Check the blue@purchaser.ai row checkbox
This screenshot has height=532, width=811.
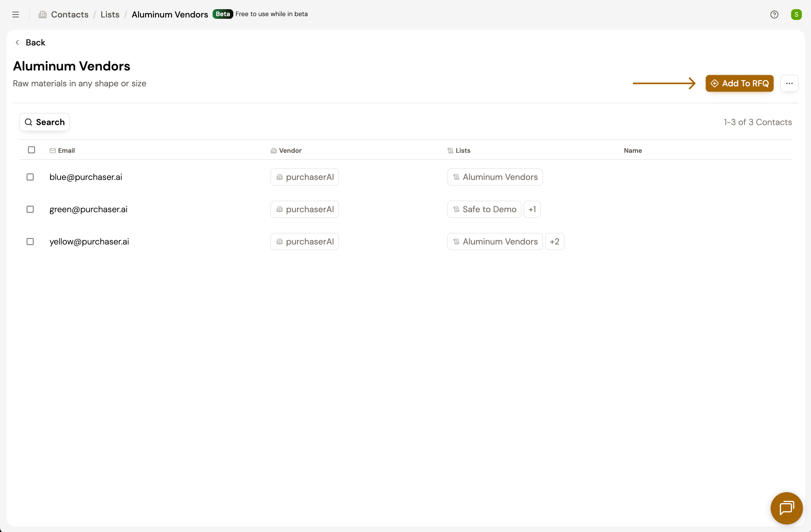30,177
